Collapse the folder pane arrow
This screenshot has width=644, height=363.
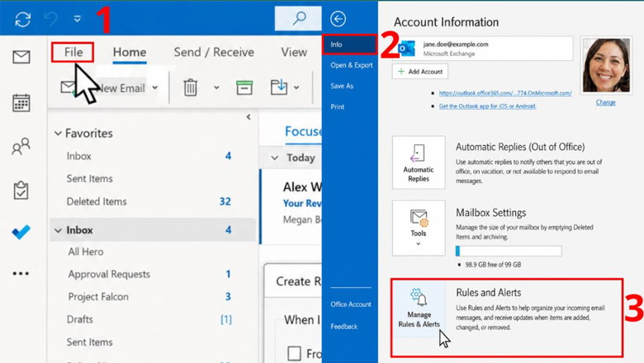(x=249, y=117)
